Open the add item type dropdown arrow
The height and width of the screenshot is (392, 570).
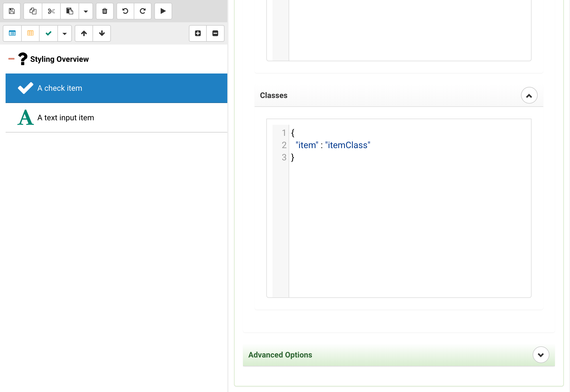(65, 33)
